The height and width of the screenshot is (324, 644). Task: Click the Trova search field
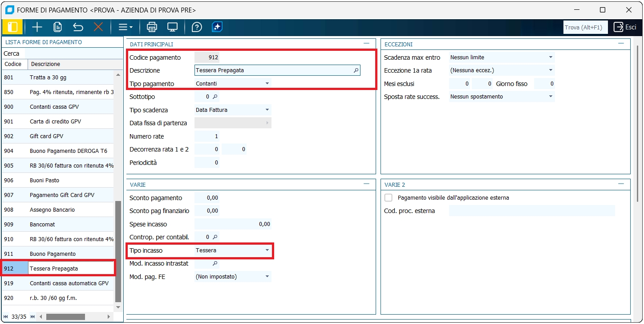tap(585, 27)
